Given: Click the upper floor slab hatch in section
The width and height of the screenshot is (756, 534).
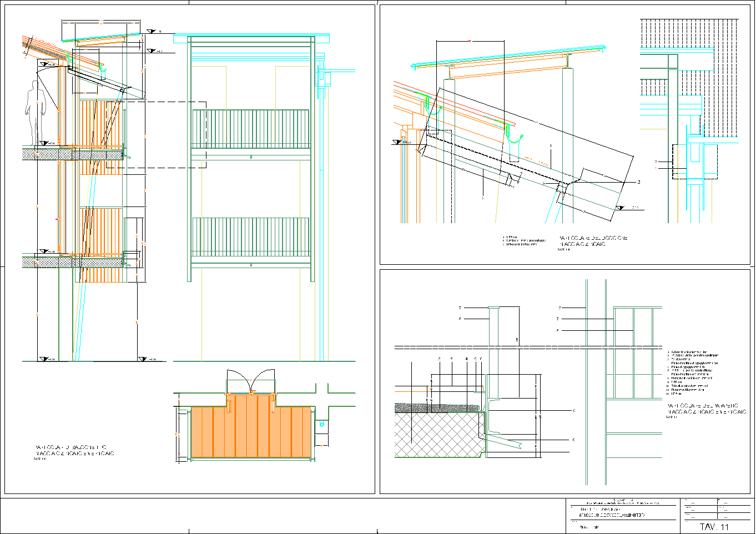Looking at the screenshot, I should pos(72,154).
